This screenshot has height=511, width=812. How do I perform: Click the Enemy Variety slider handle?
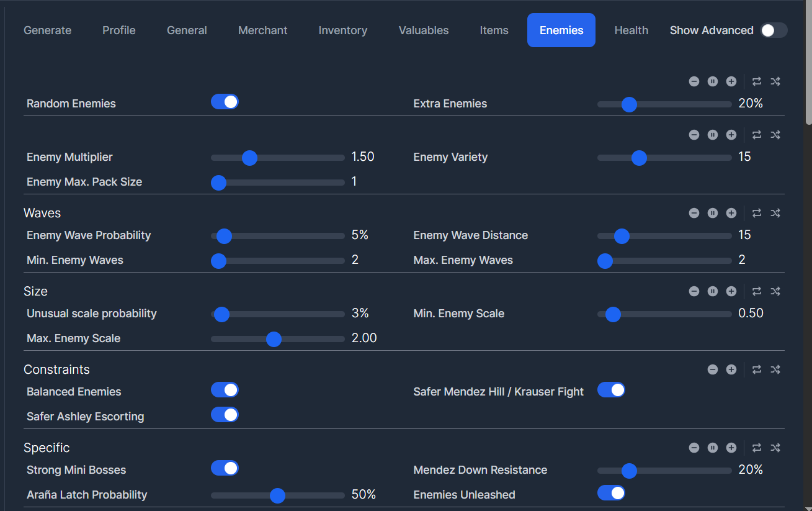pos(639,158)
